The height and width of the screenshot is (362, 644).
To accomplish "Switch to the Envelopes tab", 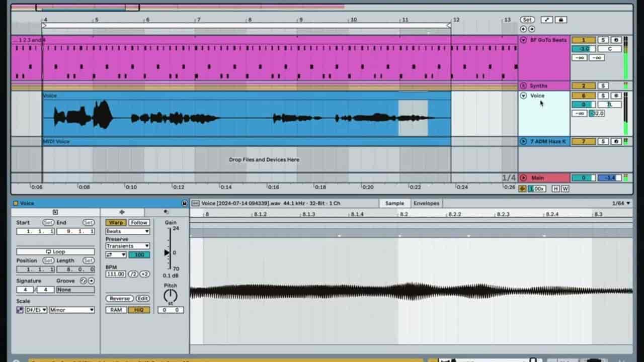I will (426, 203).
